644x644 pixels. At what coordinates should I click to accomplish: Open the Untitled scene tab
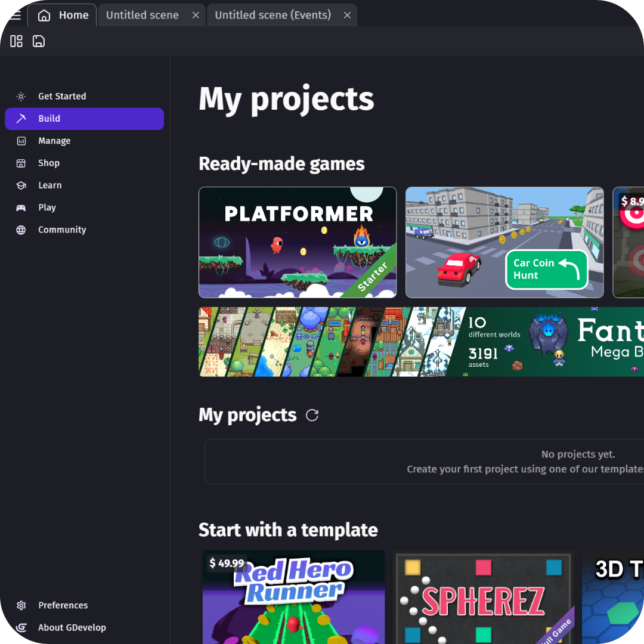click(x=142, y=16)
